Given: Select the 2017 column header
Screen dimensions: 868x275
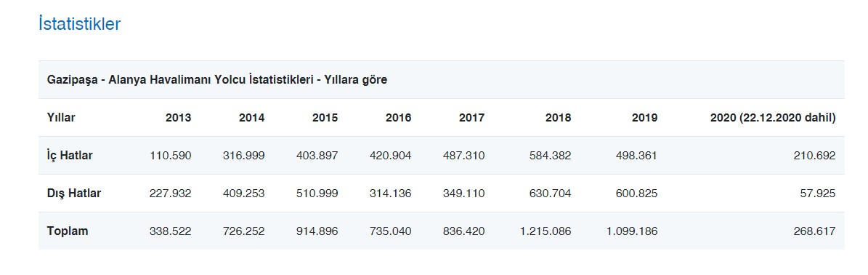Looking at the screenshot, I should coord(471,118).
